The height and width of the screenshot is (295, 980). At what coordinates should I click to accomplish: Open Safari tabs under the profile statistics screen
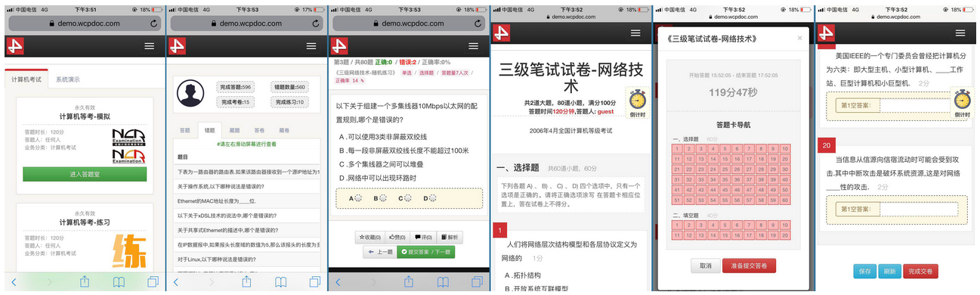[314, 281]
